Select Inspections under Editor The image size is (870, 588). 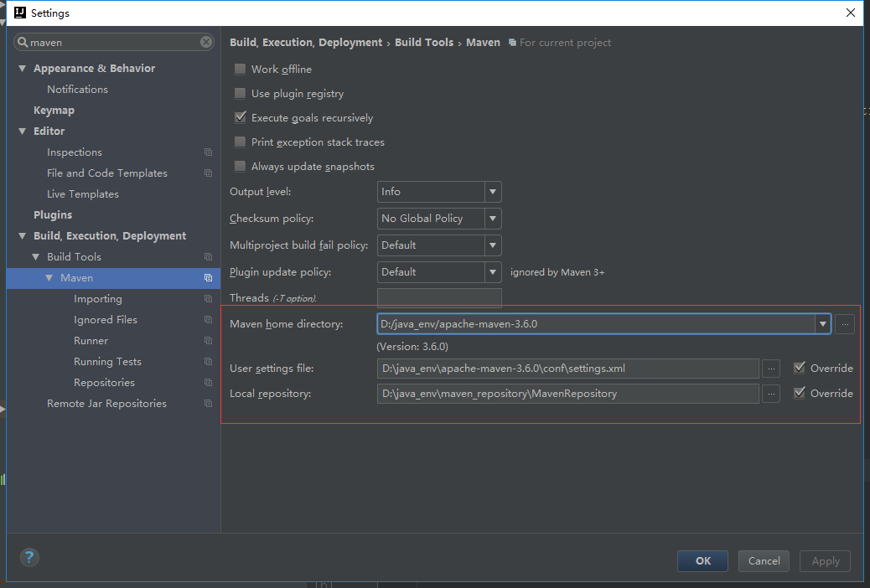75,152
